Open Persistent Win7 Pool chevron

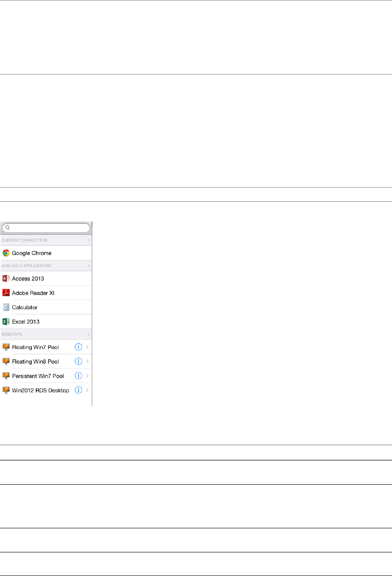87,376
